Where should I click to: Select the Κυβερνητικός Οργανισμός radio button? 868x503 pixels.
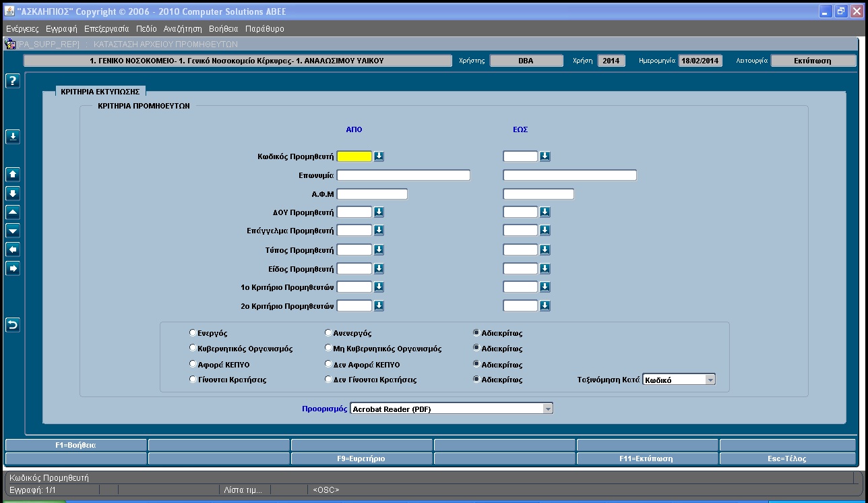click(x=193, y=349)
